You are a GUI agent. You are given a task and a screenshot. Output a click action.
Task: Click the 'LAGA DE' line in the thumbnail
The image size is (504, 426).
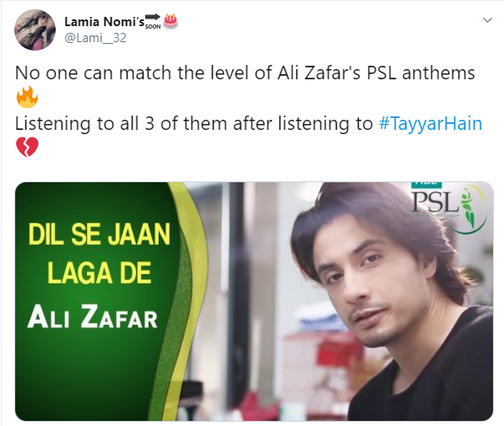tap(100, 272)
